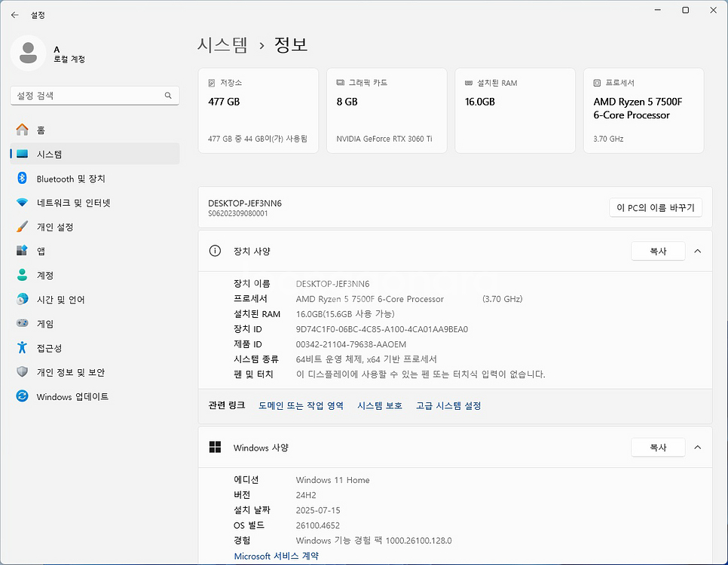Open 고급 시스템 설정 link

point(448,405)
